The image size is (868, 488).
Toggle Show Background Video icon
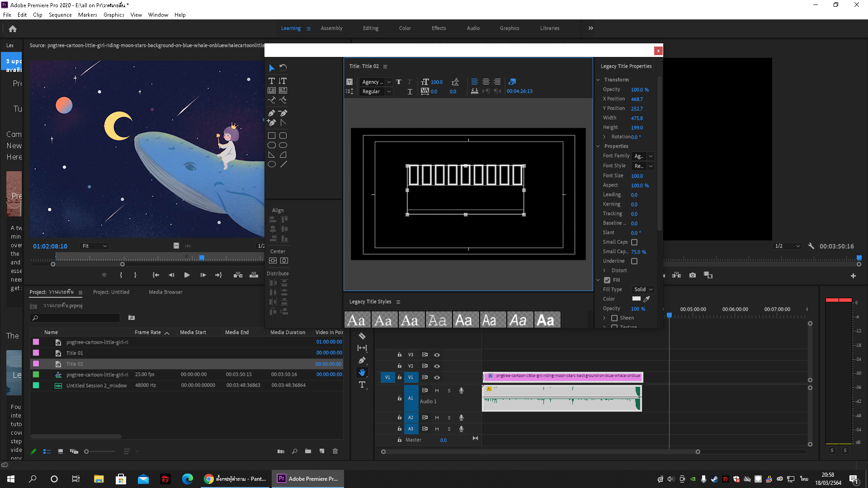pyautogui.click(x=512, y=82)
